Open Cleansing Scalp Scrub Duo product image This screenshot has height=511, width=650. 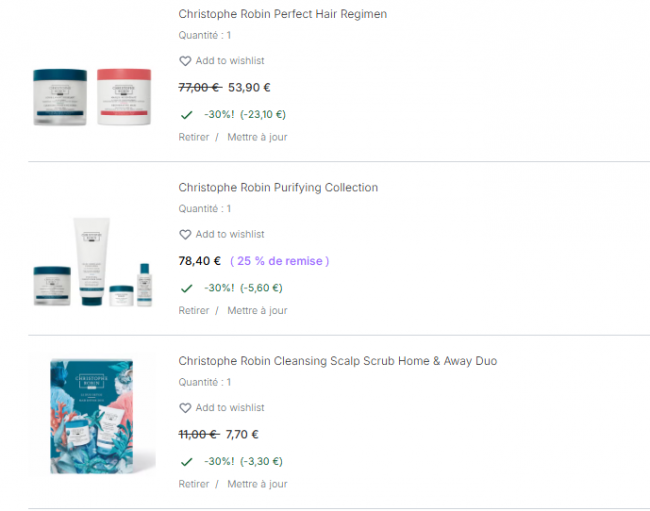[92, 413]
